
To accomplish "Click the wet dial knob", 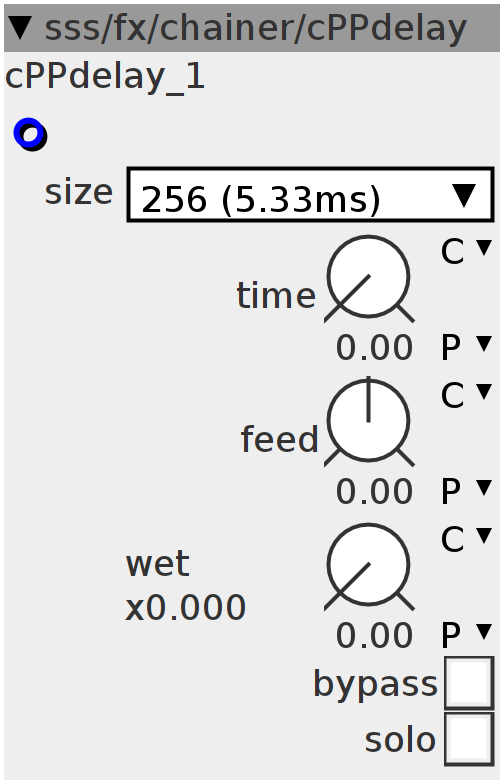I will coord(369,566).
